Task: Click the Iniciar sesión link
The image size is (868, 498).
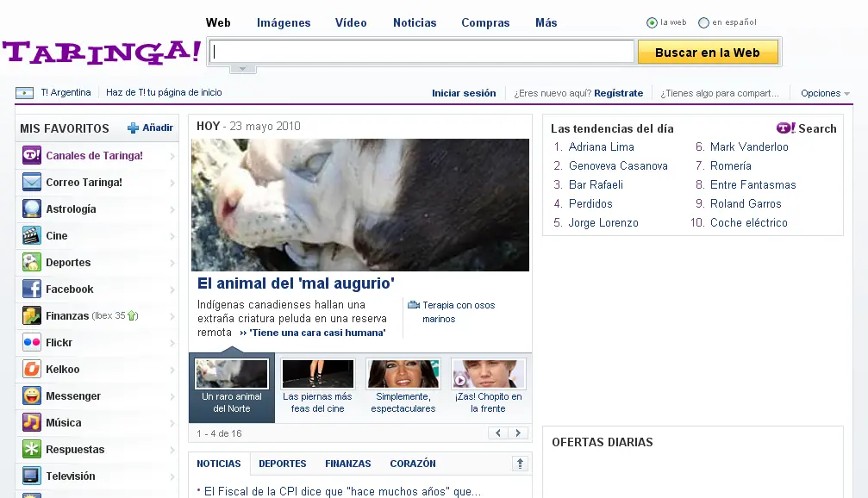Action: click(x=464, y=93)
